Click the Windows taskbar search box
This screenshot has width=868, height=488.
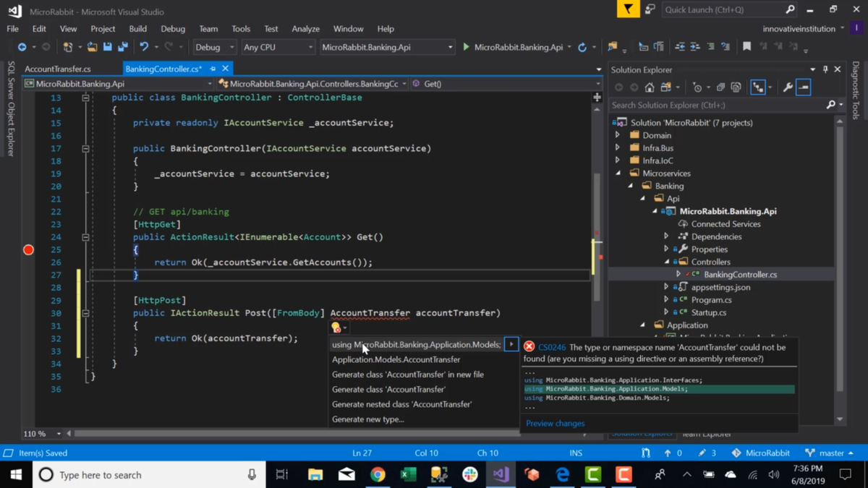tap(148, 474)
